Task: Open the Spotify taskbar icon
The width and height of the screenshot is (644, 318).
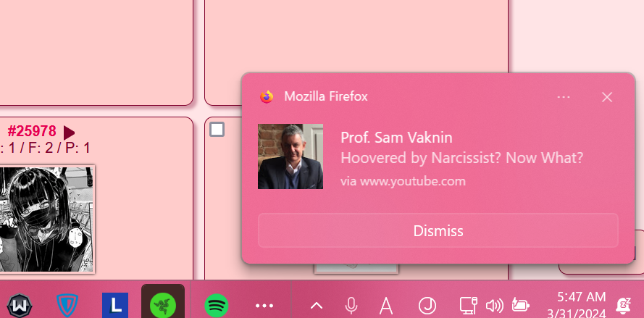Action: coord(217,305)
